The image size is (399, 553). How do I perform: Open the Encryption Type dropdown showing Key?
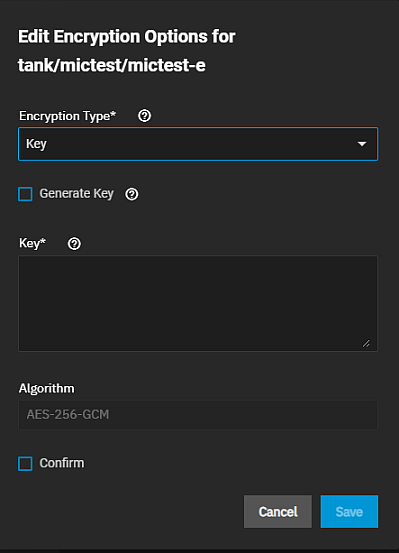(x=198, y=144)
